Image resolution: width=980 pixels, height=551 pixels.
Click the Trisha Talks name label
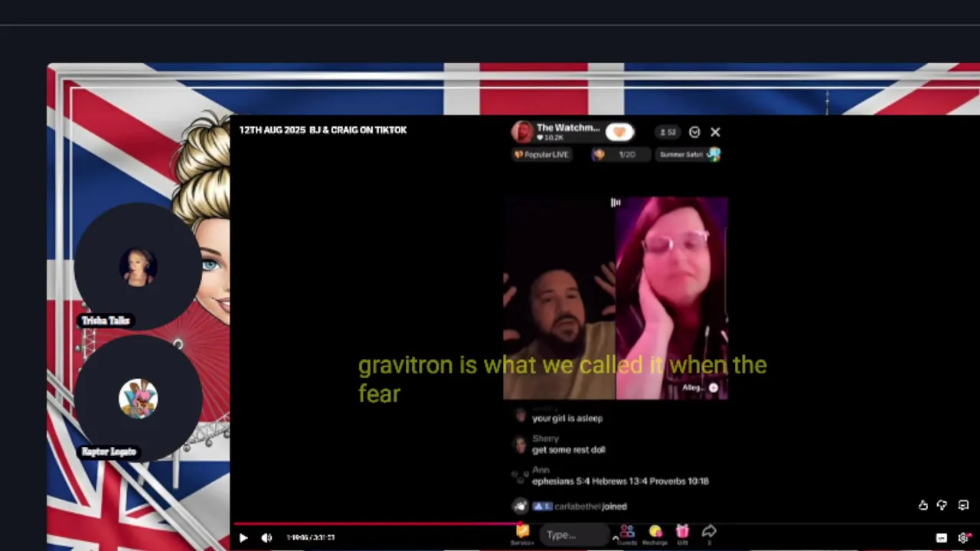(106, 321)
